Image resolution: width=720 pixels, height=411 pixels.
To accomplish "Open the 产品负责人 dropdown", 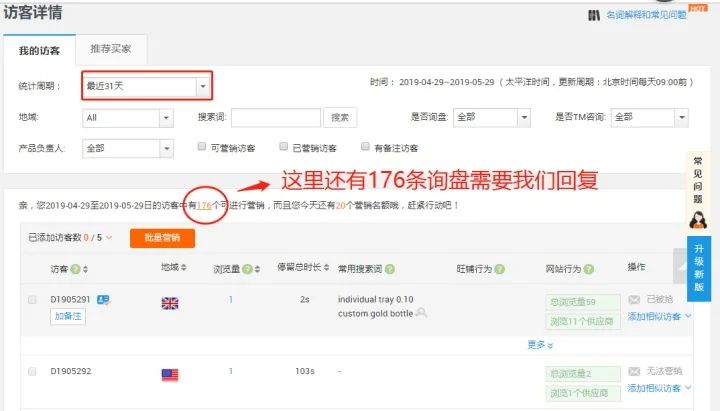I will [x=128, y=149].
